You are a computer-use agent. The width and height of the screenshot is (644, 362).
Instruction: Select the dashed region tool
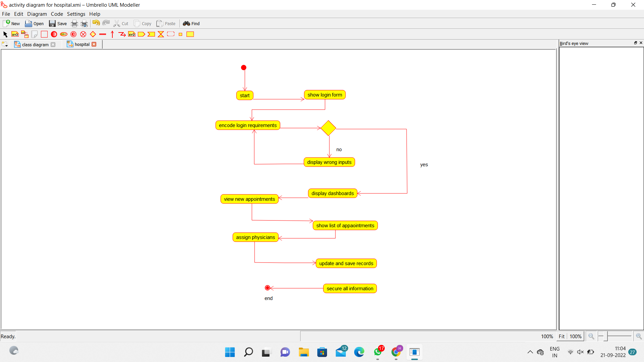coord(171,34)
